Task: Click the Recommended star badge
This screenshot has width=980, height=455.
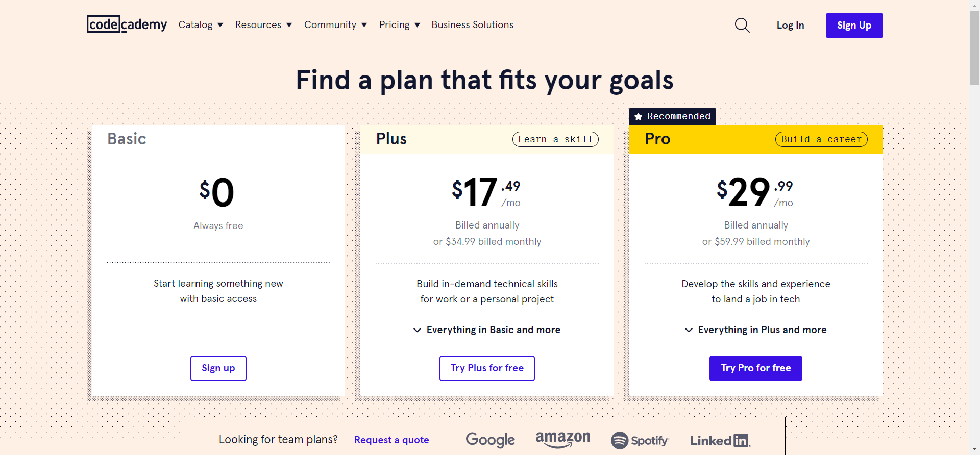Action: pyautogui.click(x=672, y=116)
